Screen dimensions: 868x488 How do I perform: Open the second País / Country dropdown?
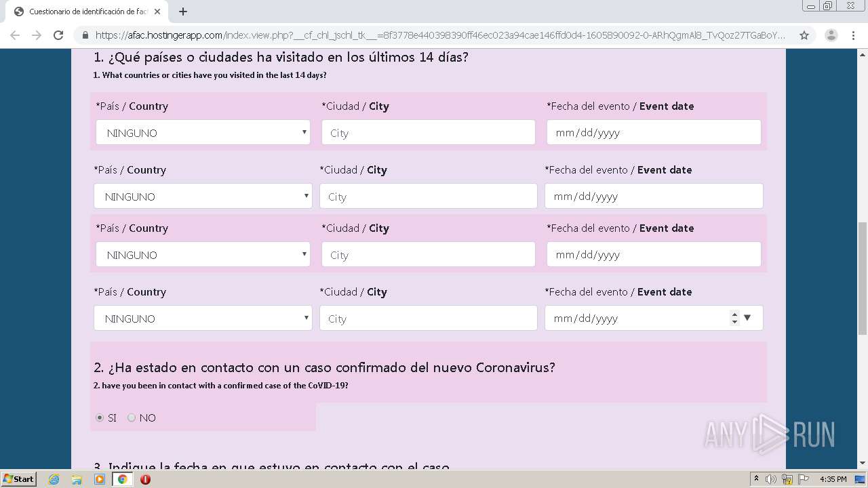pos(203,196)
